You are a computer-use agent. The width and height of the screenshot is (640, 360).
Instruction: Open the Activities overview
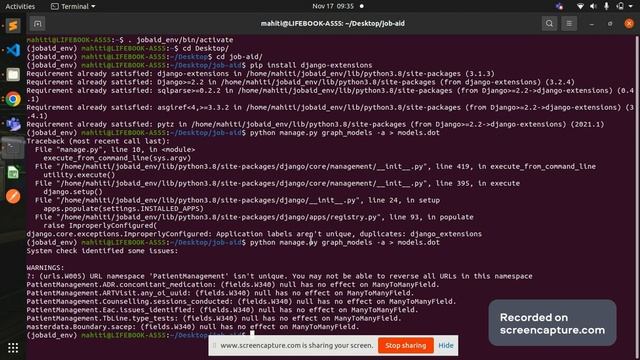click(x=20, y=6)
